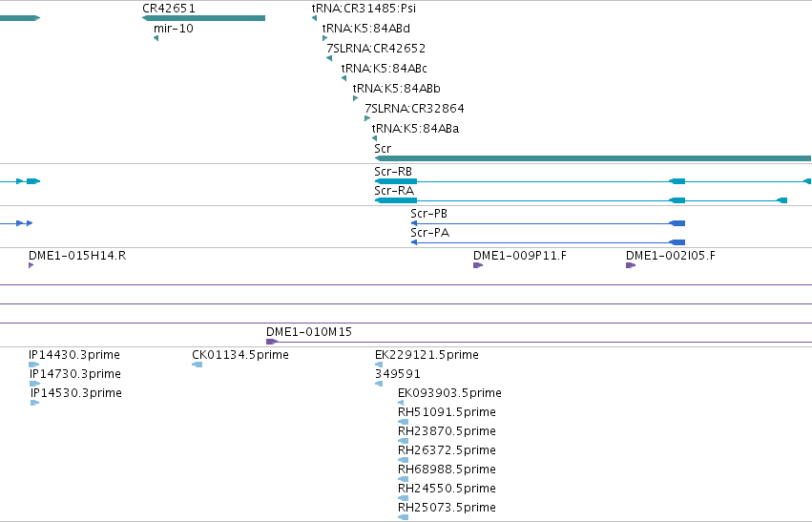This screenshot has width=812, height=522.
Task: Click the tRNA:K5:84ABc arrow glyph
Action: [x=344, y=78]
